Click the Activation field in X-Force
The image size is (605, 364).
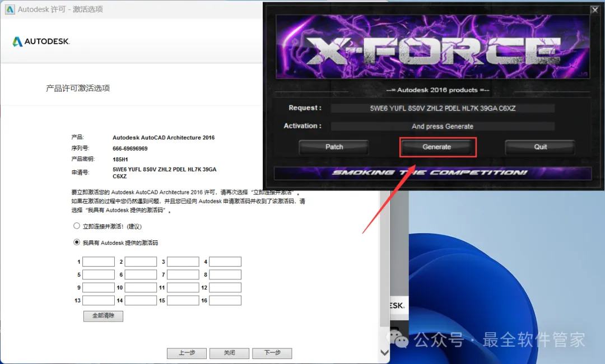tap(443, 127)
